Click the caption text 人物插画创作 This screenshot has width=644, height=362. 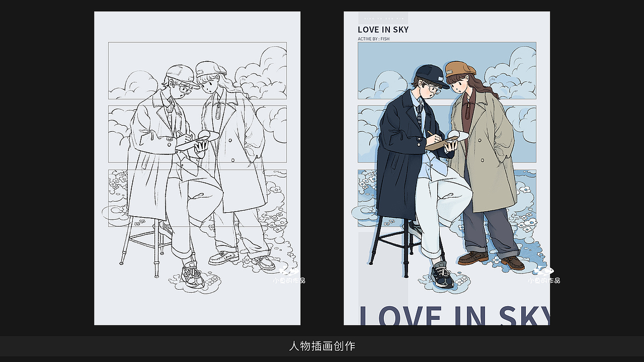click(322, 346)
